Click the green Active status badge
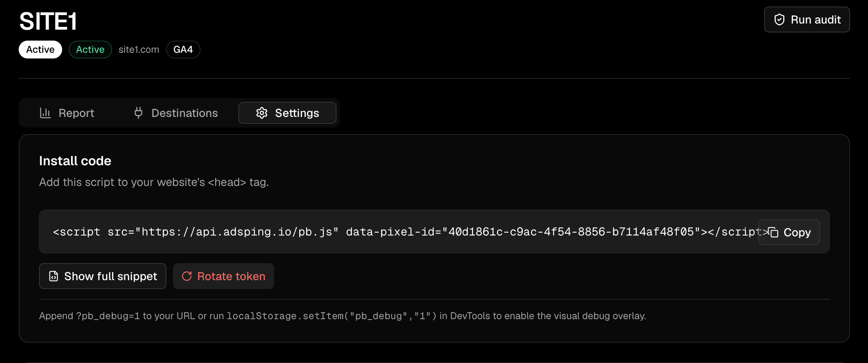 90,50
